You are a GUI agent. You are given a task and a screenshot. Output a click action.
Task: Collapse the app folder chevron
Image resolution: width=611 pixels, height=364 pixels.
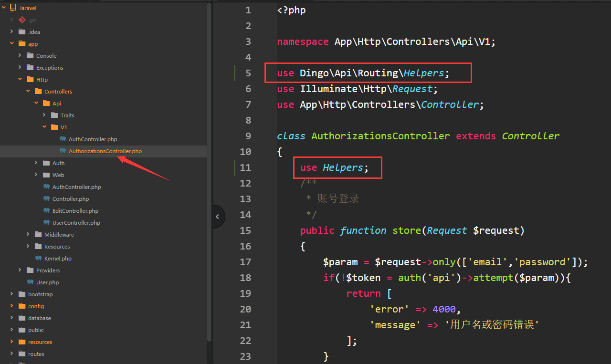[11, 44]
